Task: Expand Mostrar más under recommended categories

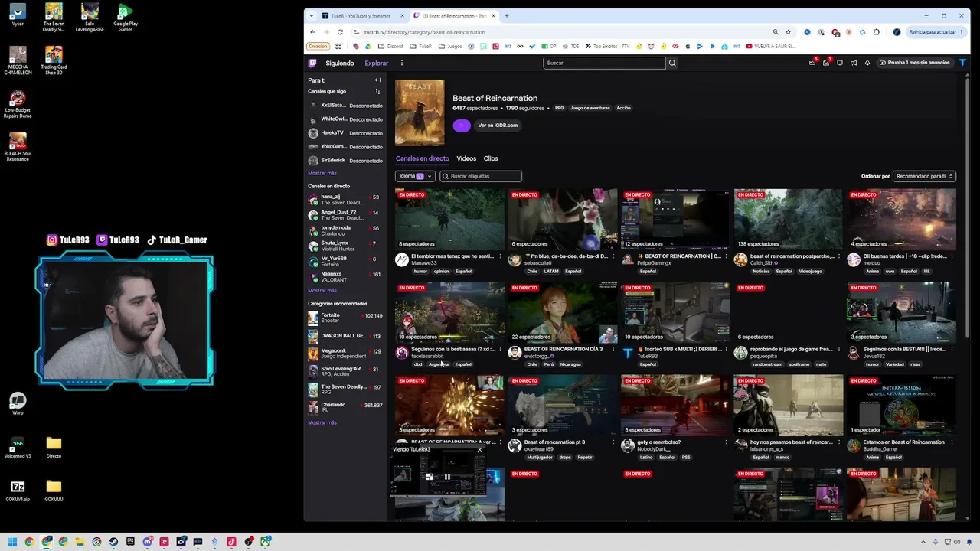Action: point(322,422)
